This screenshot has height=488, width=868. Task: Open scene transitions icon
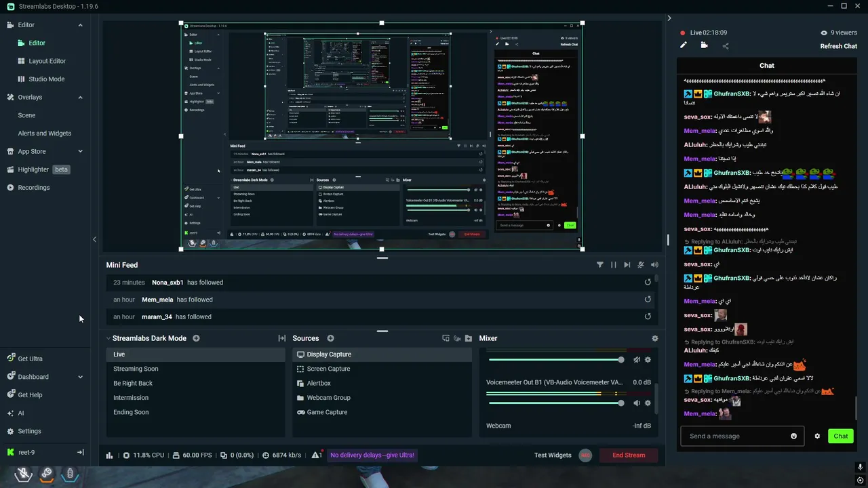point(282,338)
